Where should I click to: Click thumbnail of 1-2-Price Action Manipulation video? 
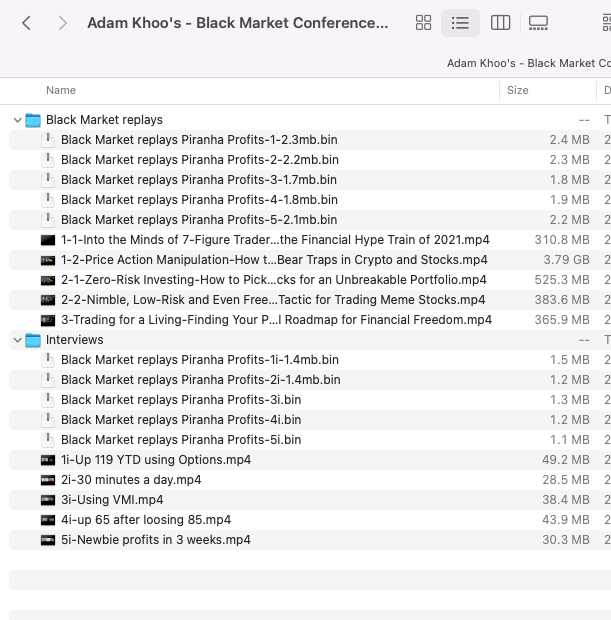[48, 260]
